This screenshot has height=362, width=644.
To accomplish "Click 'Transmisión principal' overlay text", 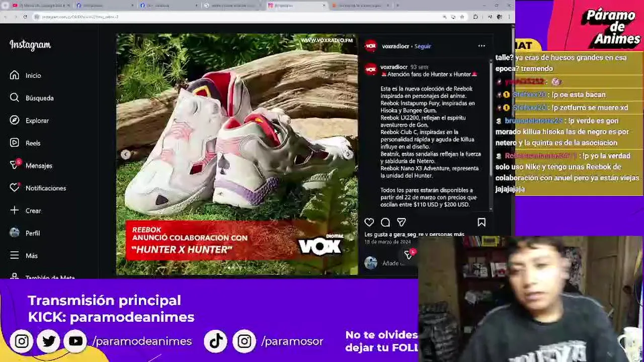I will click(104, 300).
